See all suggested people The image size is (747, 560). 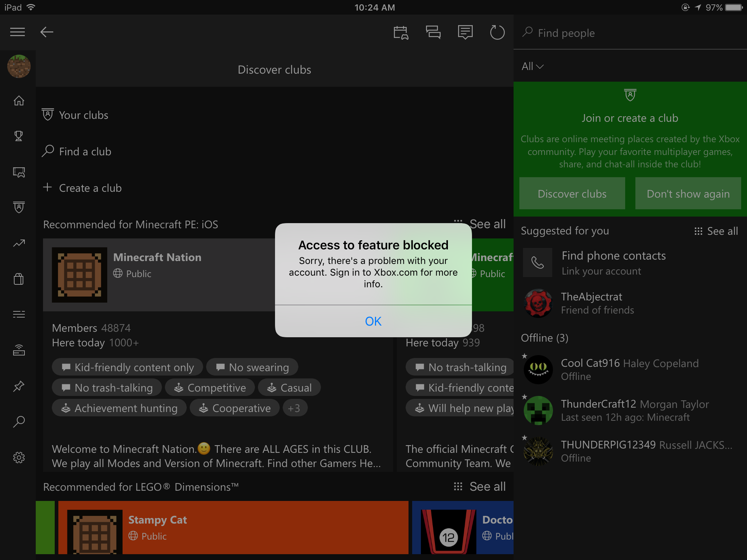click(716, 231)
